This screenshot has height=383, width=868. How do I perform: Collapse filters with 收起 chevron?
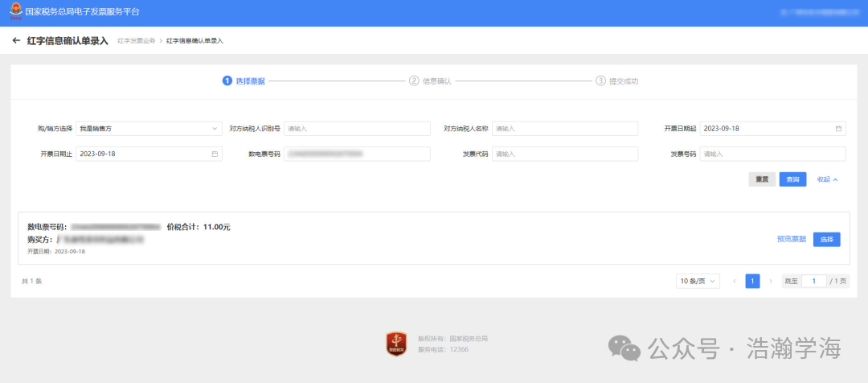[828, 179]
